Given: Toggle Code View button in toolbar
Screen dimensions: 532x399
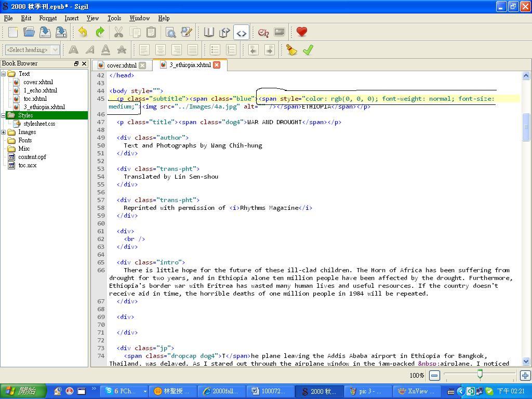Looking at the screenshot, I should click(x=241, y=32).
